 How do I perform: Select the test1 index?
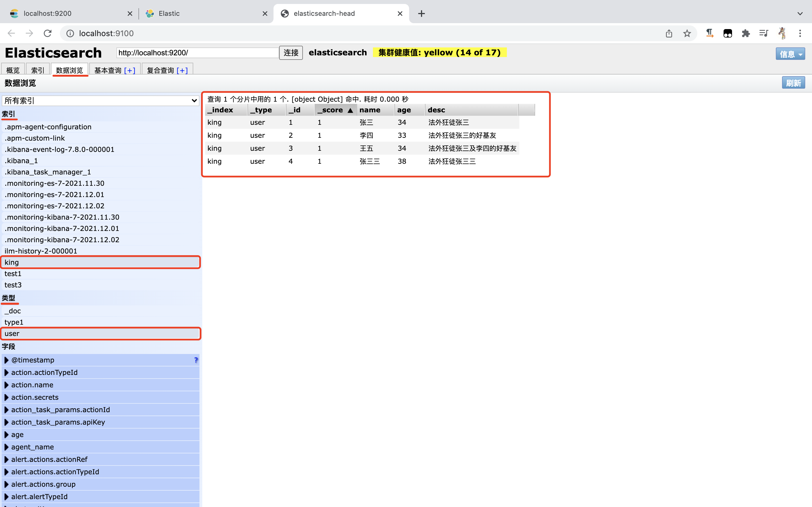[100, 274]
